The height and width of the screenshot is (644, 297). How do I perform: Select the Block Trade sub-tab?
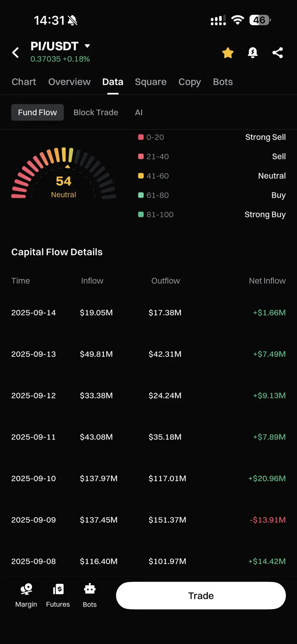pyautogui.click(x=96, y=112)
